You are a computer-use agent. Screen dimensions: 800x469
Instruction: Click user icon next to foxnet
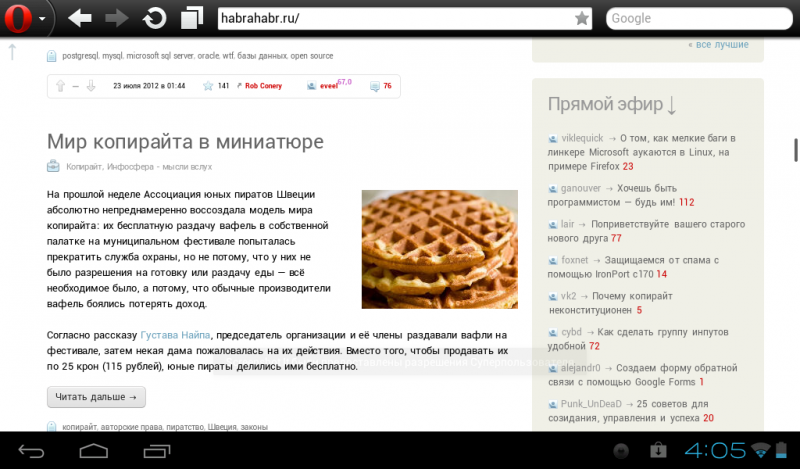point(553,261)
